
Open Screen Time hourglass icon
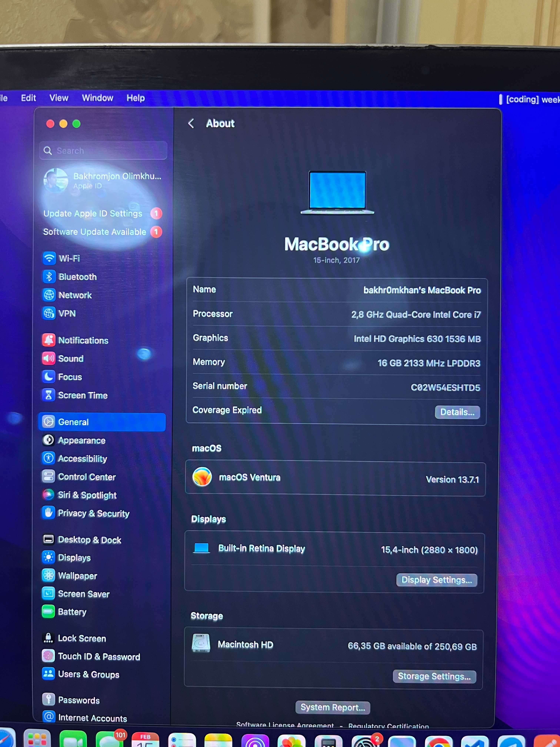coord(49,395)
